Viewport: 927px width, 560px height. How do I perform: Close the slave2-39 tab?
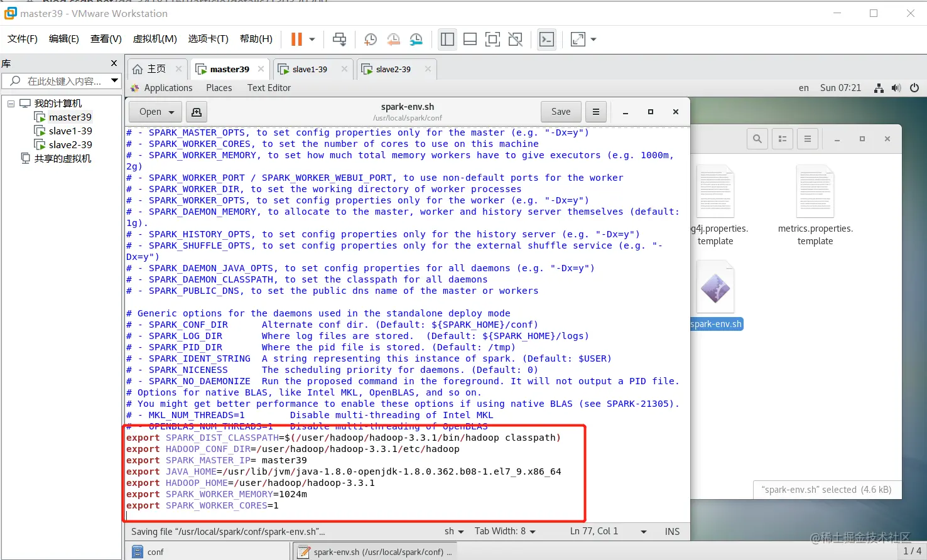coord(428,69)
